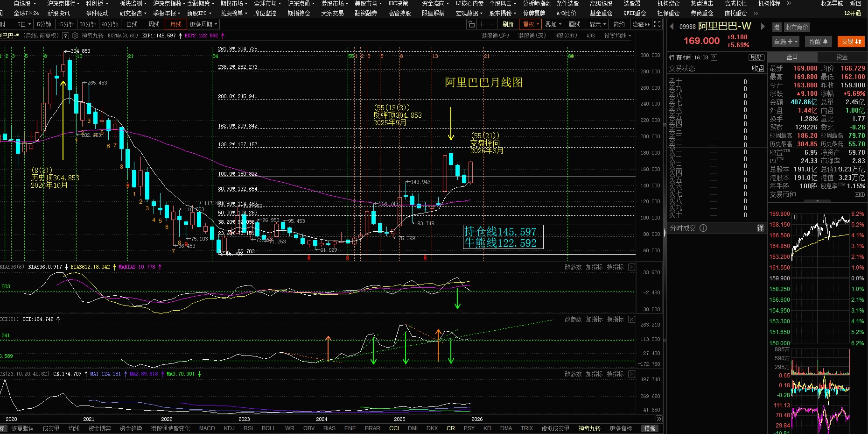This screenshot has height=434, width=868.
Task: Open 设置均线 dropdown
Action: coord(617,36)
